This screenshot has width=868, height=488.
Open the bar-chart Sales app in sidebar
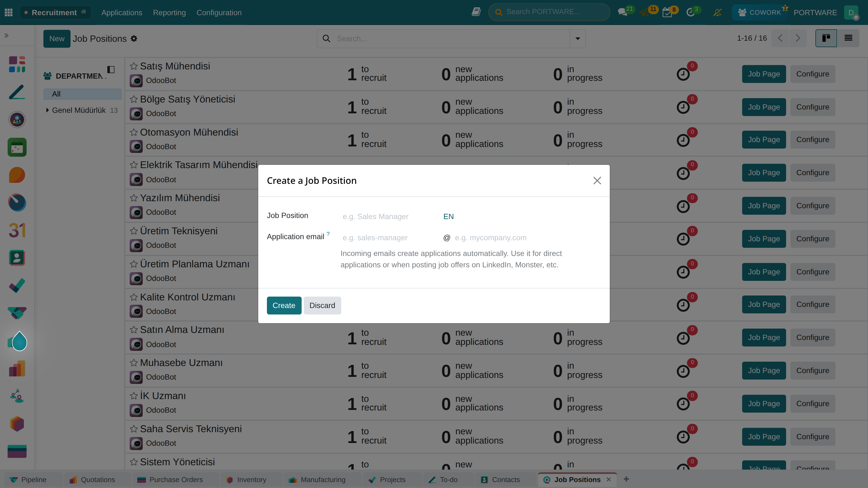click(x=17, y=369)
